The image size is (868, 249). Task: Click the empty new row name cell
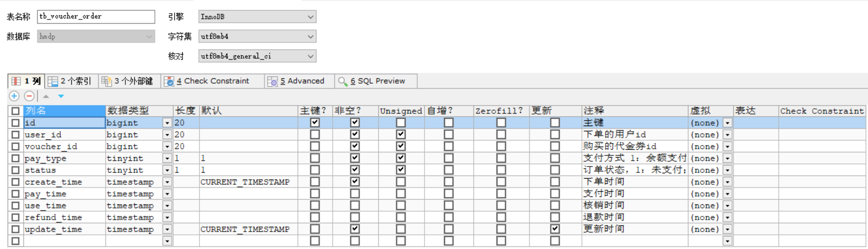coord(65,241)
